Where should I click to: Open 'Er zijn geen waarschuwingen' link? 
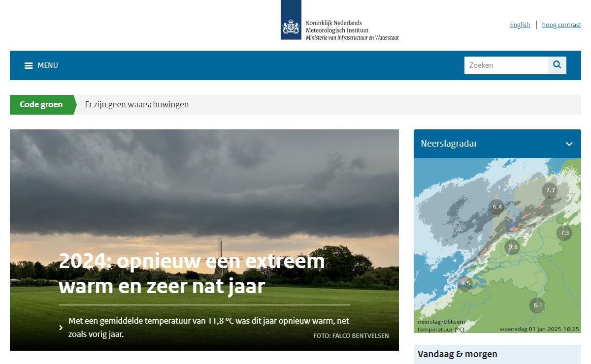[x=137, y=104]
